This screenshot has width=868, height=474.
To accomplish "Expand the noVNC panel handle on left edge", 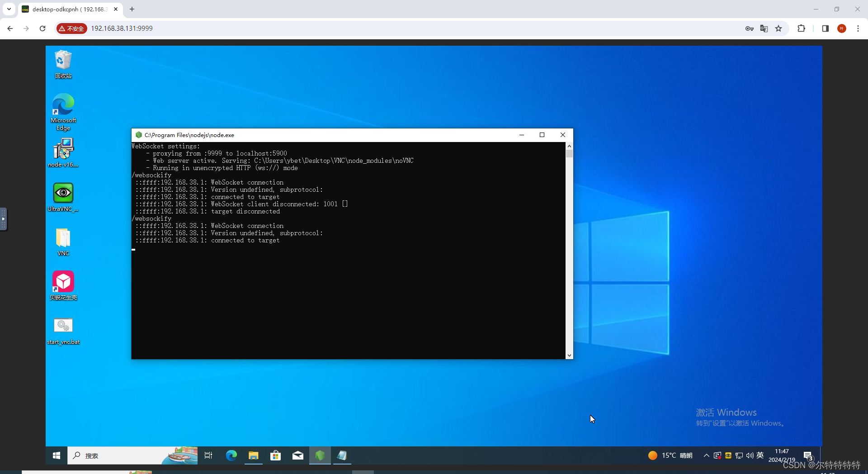I will point(4,219).
